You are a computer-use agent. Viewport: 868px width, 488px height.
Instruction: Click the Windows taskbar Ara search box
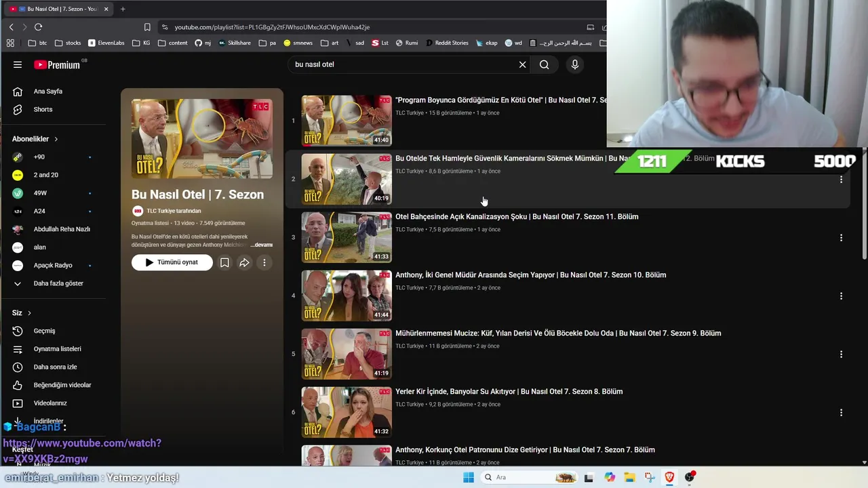tap(529, 477)
